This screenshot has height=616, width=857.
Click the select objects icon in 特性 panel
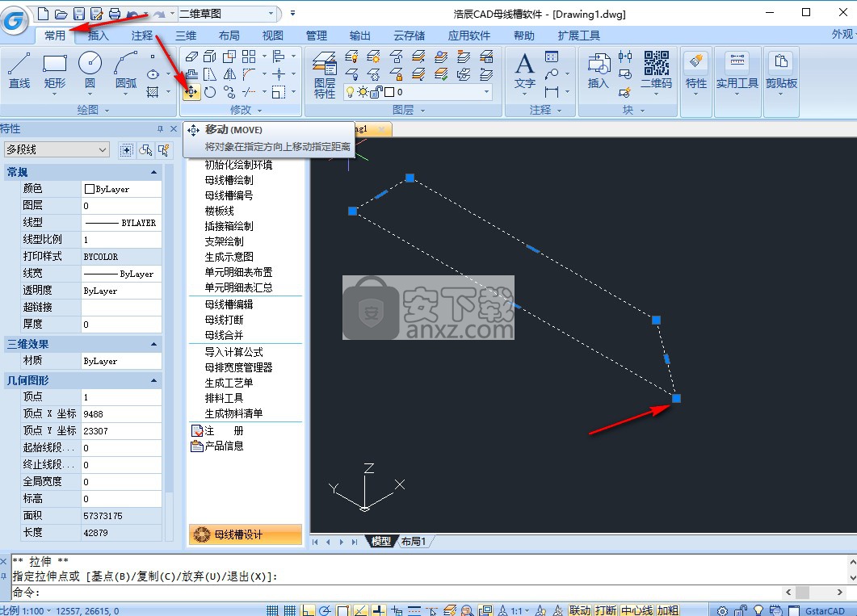tap(145, 150)
